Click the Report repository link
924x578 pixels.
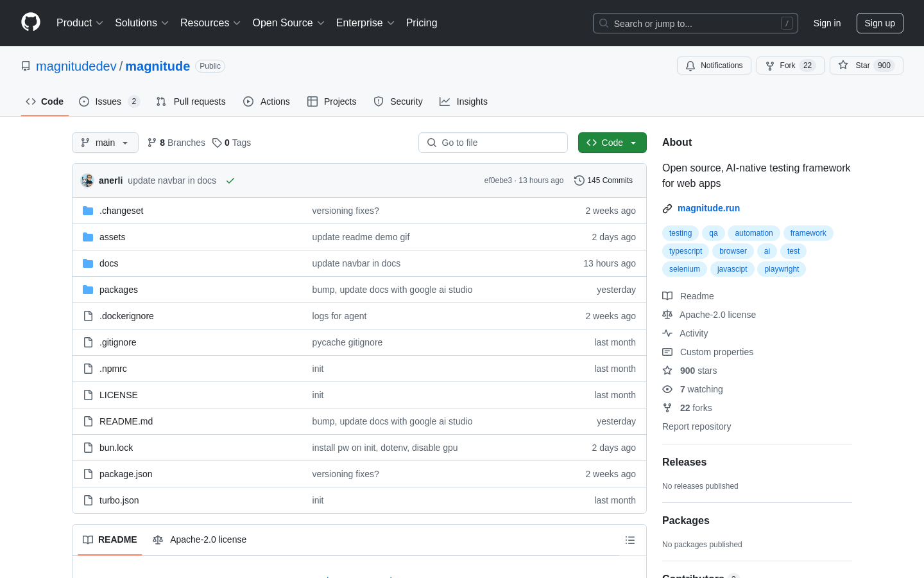696,426
